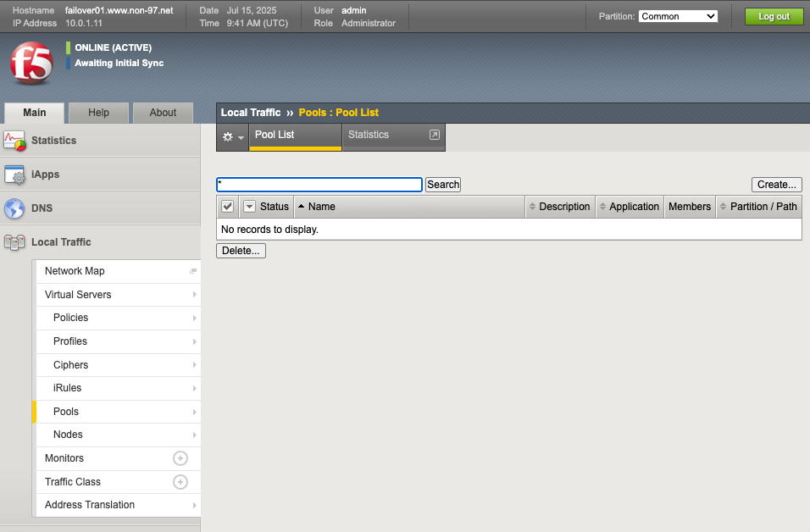Sort by the Application column arrows
The width and height of the screenshot is (810, 532).
pyautogui.click(x=602, y=207)
